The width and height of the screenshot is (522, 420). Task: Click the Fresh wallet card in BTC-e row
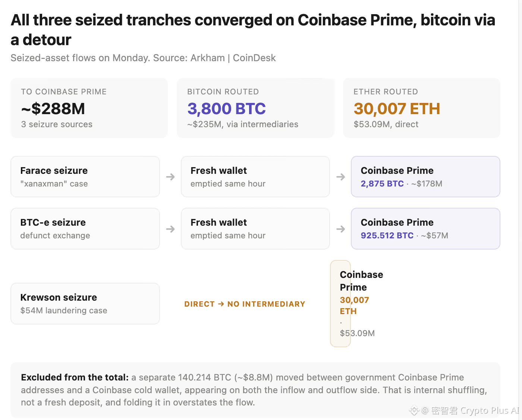point(255,229)
